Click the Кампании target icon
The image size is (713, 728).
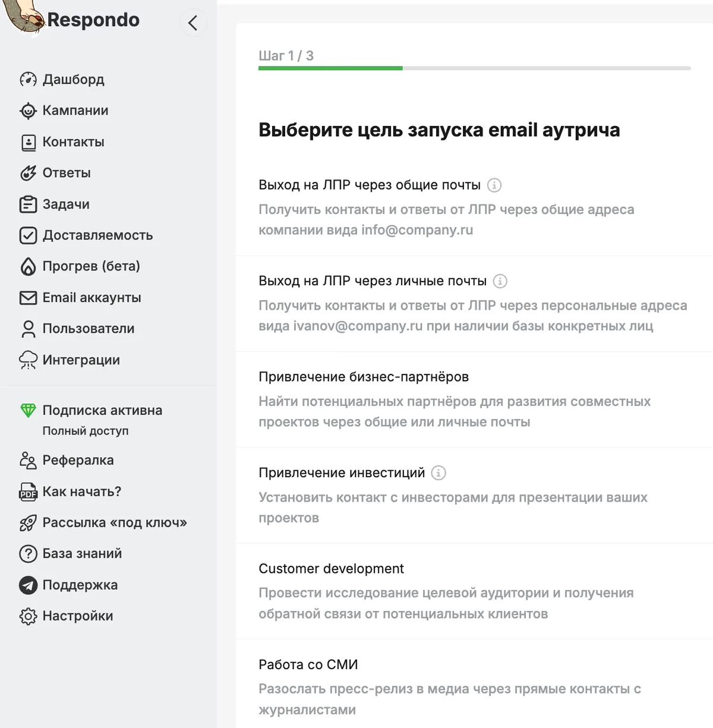tap(28, 111)
